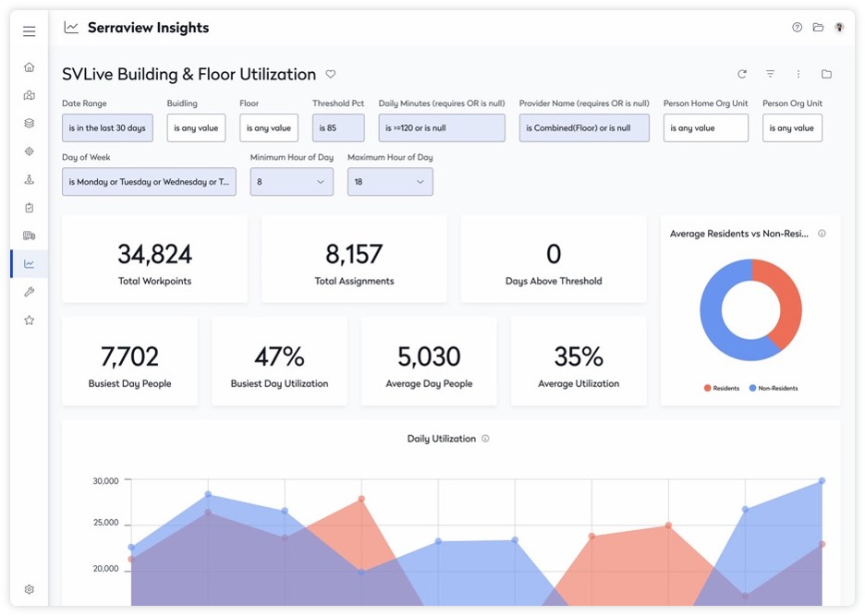Viewport: 865px width, 616px height.
Task: Click the Average Residents vs Non-Resi... chart title
Action: [739, 234]
